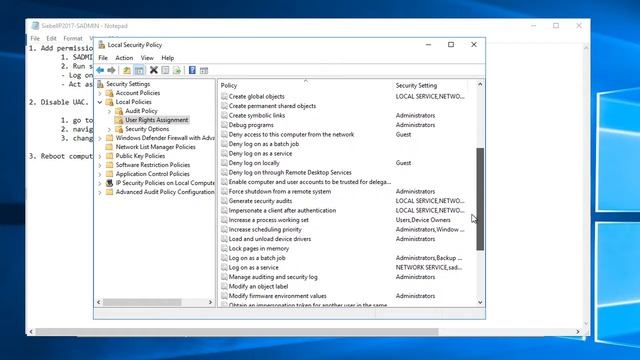This screenshot has width=640, height=360.
Task: Toggle the Show/Hide console tree icon
Action: pyautogui.click(x=139, y=70)
